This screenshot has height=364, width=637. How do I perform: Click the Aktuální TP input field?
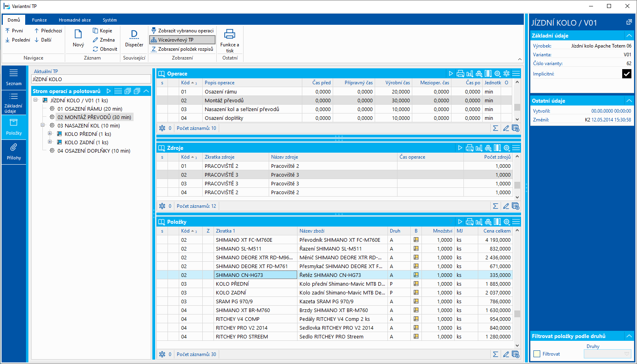tap(91, 79)
